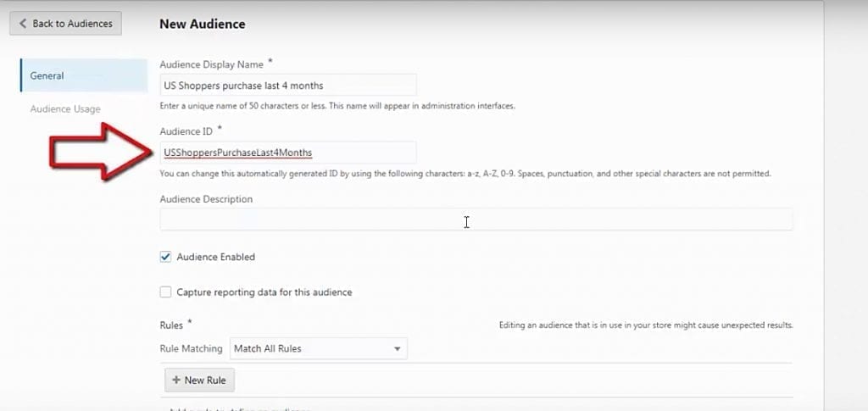Viewport: 868px width, 411px height.
Task: Enable Capture reporting data for this audience
Action: (x=165, y=292)
